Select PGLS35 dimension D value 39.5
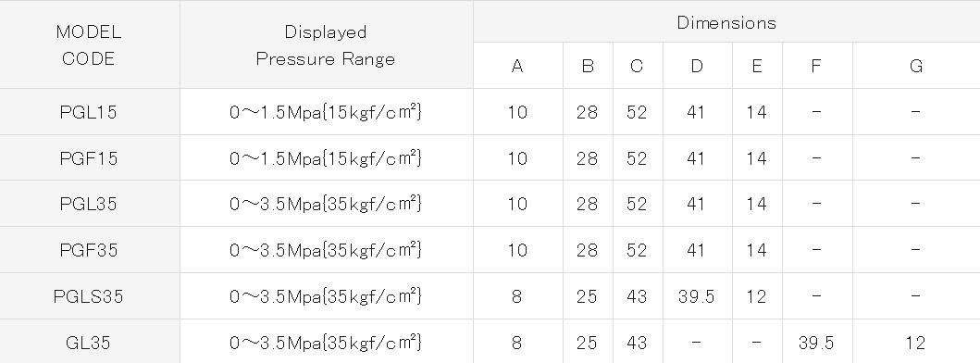Image resolution: width=980 pixels, height=363 pixels. [696, 296]
